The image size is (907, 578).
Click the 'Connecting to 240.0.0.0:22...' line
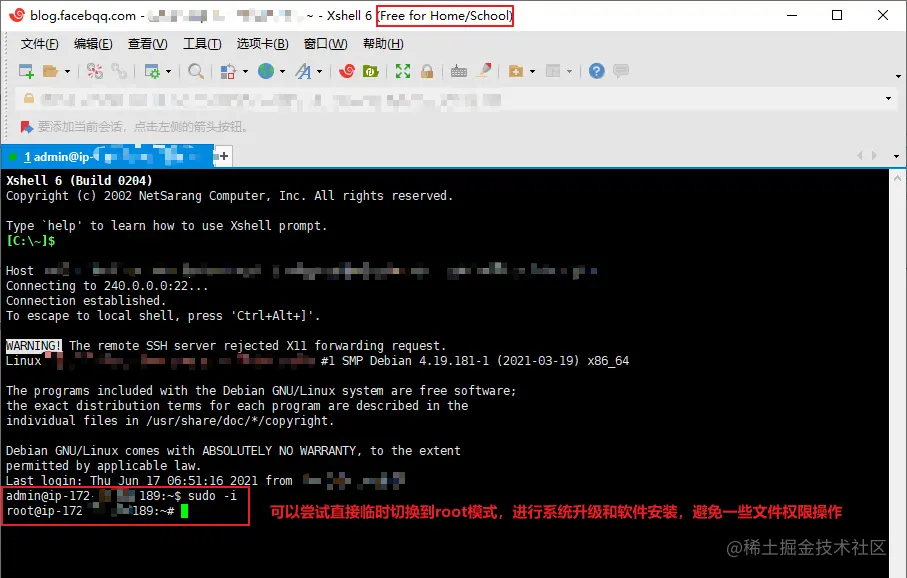(107, 286)
